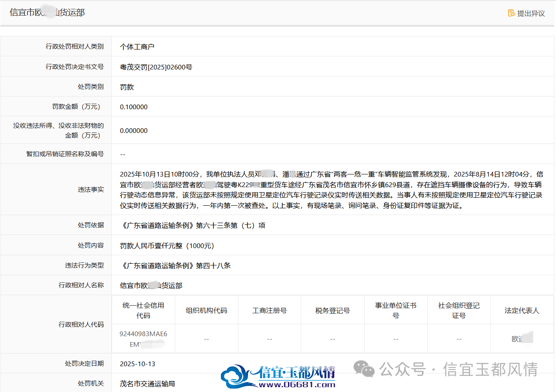Click the 处罚内容 row label
Image resolution: width=556 pixels, height=392 pixels.
click(x=91, y=245)
